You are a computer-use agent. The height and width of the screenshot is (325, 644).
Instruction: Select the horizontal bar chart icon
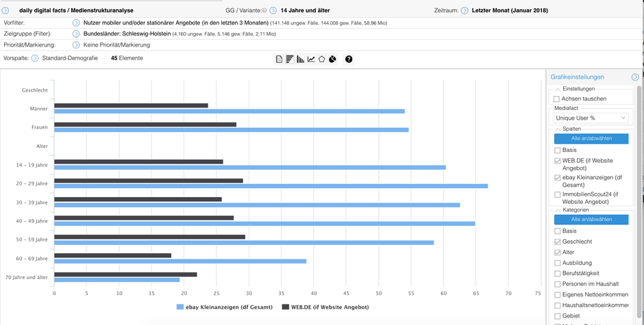290,59
